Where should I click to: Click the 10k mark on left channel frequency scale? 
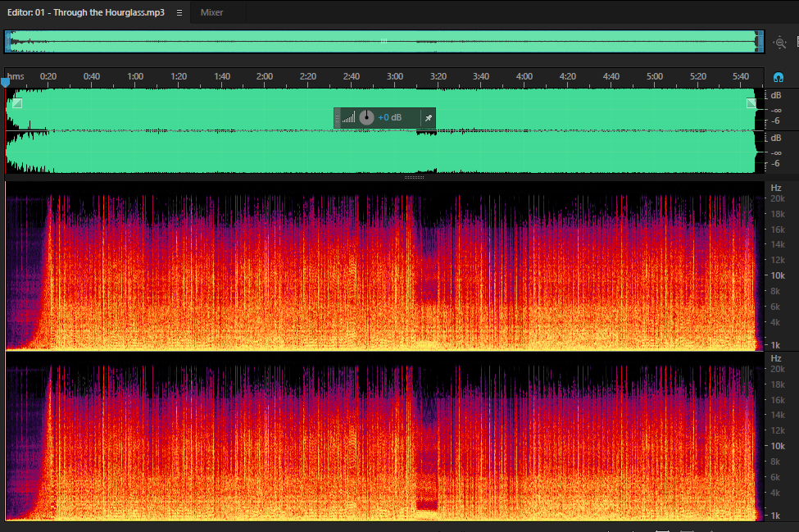[x=777, y=275]
